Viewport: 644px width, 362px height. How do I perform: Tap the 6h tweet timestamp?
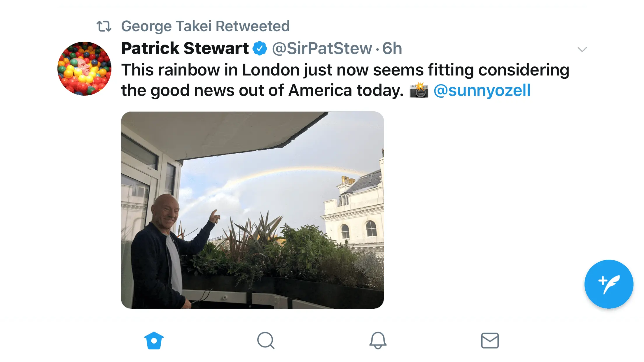pos(392,48)
